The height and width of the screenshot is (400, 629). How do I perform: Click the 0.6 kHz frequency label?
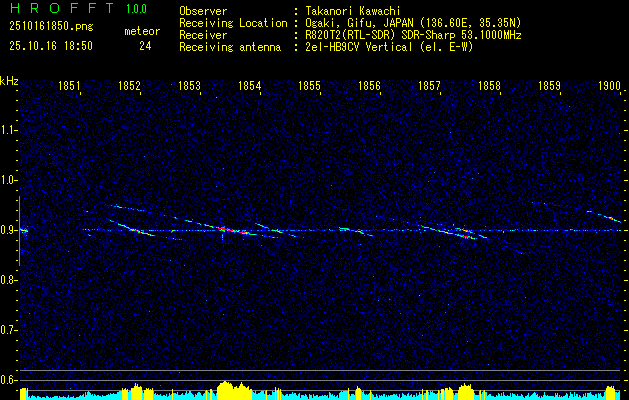click(x=8, y=380)
